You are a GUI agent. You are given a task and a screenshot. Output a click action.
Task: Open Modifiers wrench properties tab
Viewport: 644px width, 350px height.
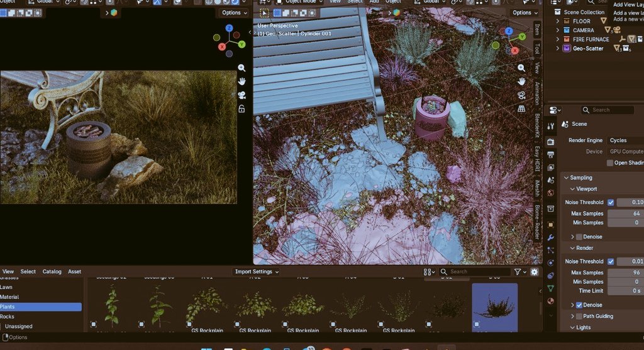click(551, 238)
